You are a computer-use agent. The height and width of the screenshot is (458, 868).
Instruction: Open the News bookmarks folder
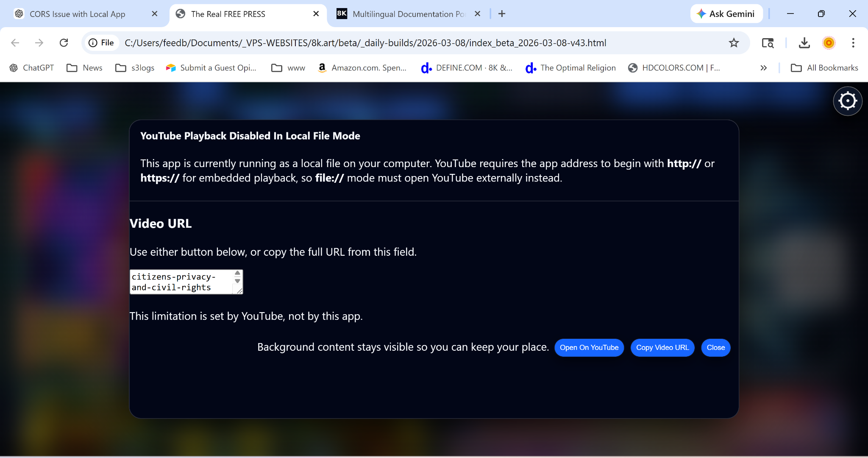click(84, 68)
